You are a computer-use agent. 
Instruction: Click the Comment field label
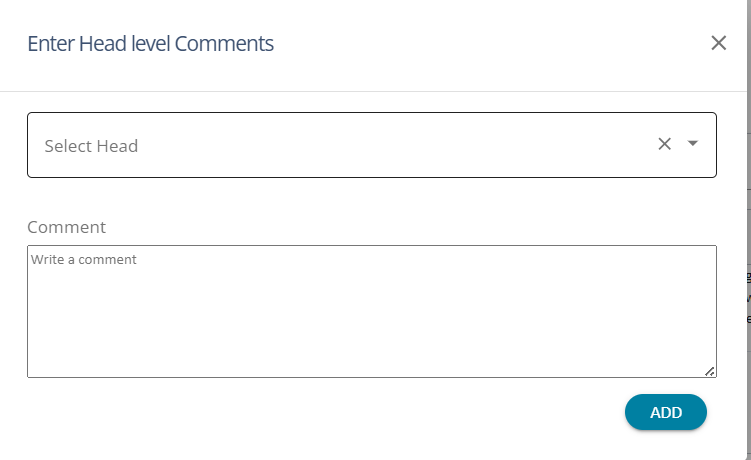(66, 227)
